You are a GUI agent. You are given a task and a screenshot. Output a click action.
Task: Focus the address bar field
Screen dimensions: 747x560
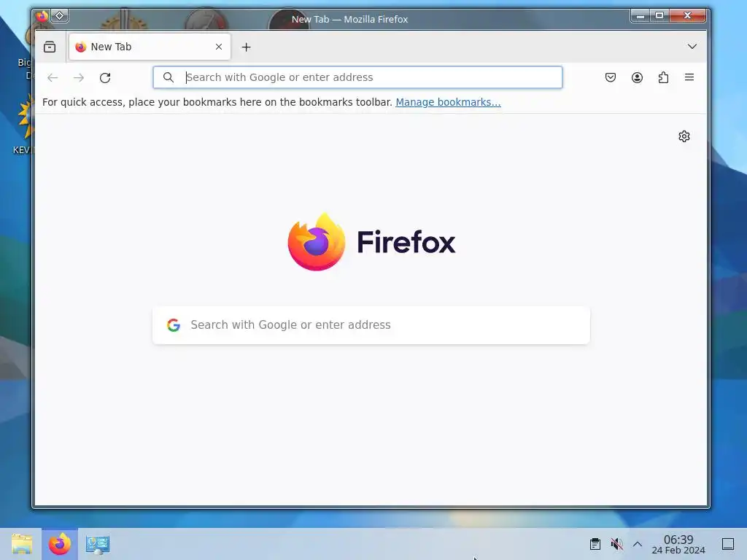[357, 77]
